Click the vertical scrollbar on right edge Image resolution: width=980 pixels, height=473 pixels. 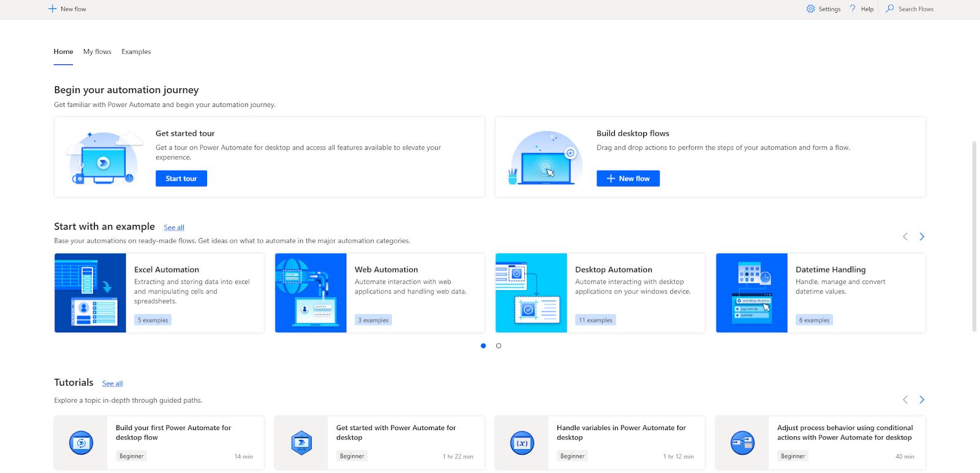click(974, 236)
